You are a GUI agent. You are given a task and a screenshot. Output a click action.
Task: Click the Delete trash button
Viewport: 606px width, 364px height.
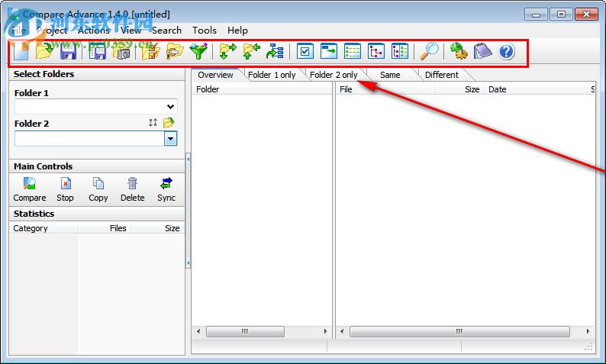133,189
